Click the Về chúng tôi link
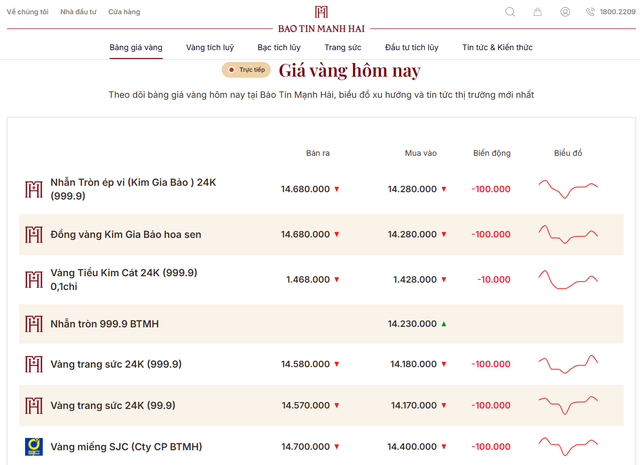This screenshot has width=640, height=465. (x=27, y=12)
